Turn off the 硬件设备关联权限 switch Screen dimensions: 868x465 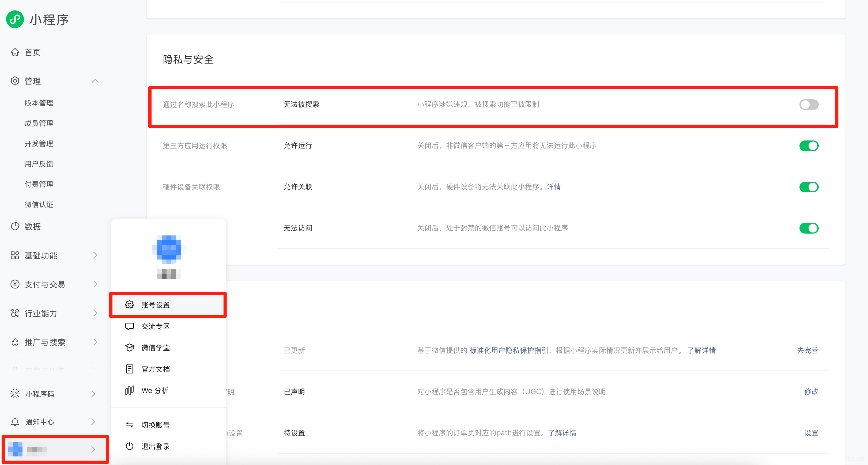click(x=809, y=187)
